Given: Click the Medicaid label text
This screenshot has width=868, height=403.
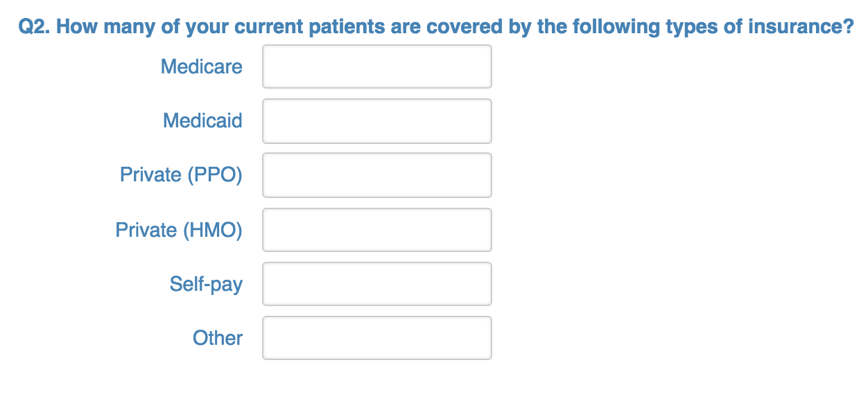Looking at the screenshot, I should [x=202, y=120].
